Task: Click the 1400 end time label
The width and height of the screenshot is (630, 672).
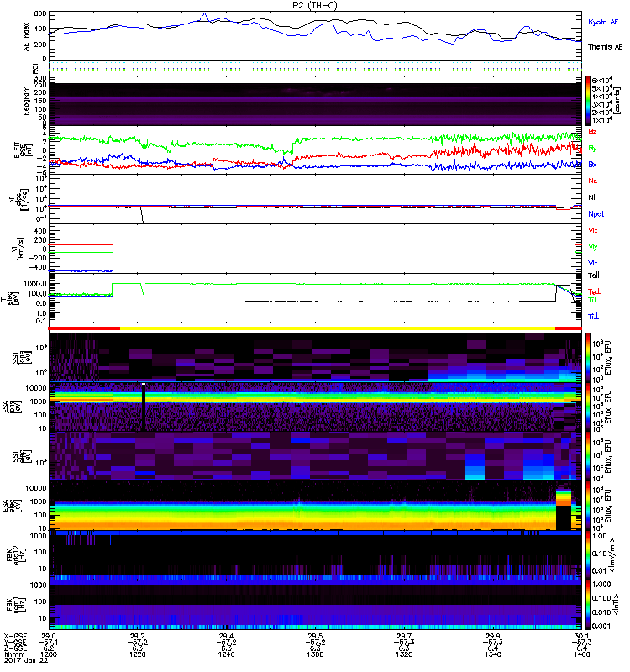Action: [x=581, y=654]
